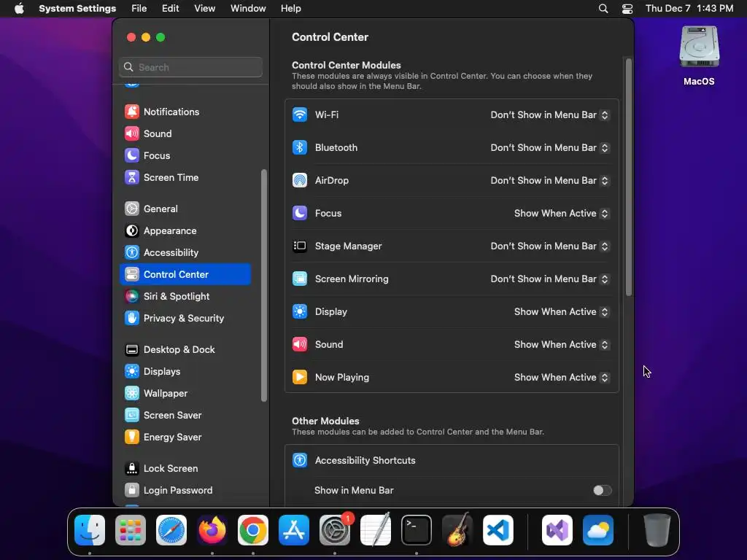
Task: Launch GarageBand from the Dock
Action: click(457, 530)
